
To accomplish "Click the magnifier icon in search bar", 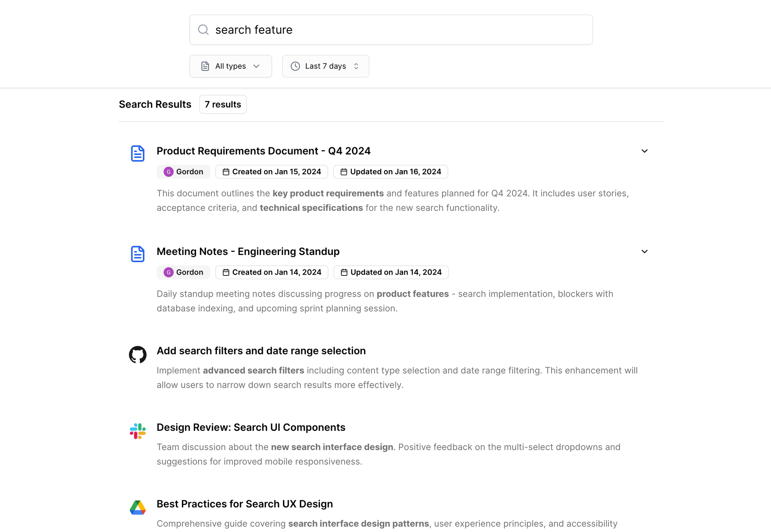I will tap(203, 30).
